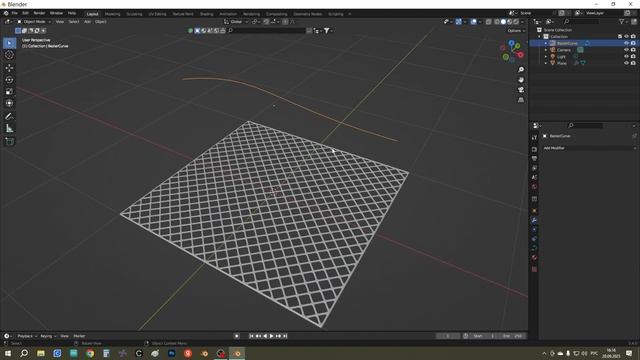The height and width of the screenshot is (360, 640).
Task: Open Chrome from the Windows taskbar
Action: tap(90, 353)
